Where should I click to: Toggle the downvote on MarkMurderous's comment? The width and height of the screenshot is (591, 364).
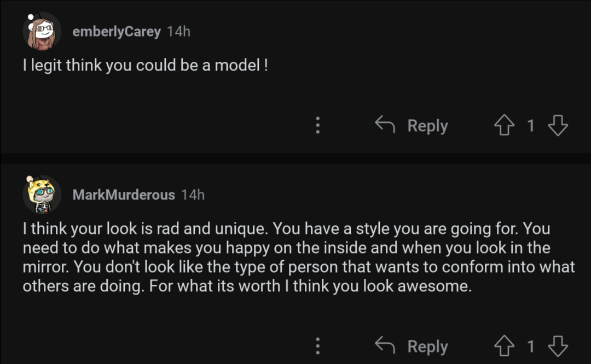558,347
